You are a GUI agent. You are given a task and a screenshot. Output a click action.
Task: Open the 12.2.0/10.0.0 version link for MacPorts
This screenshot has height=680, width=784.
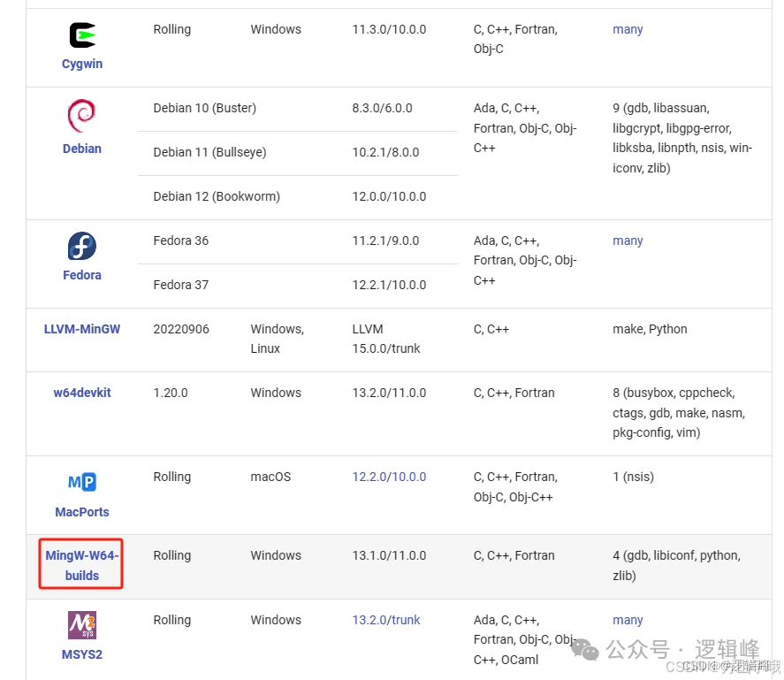click(389, 477)
